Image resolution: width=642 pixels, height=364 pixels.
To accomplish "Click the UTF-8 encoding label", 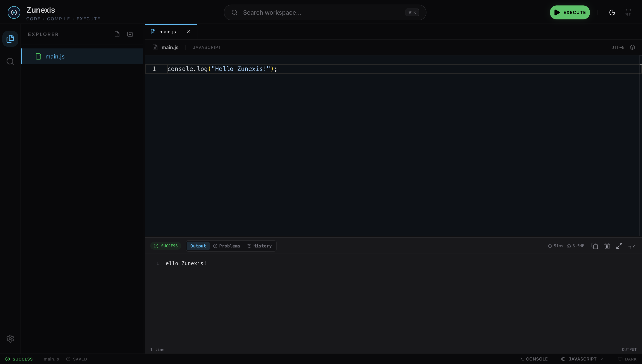I will [x=618, y=47].
